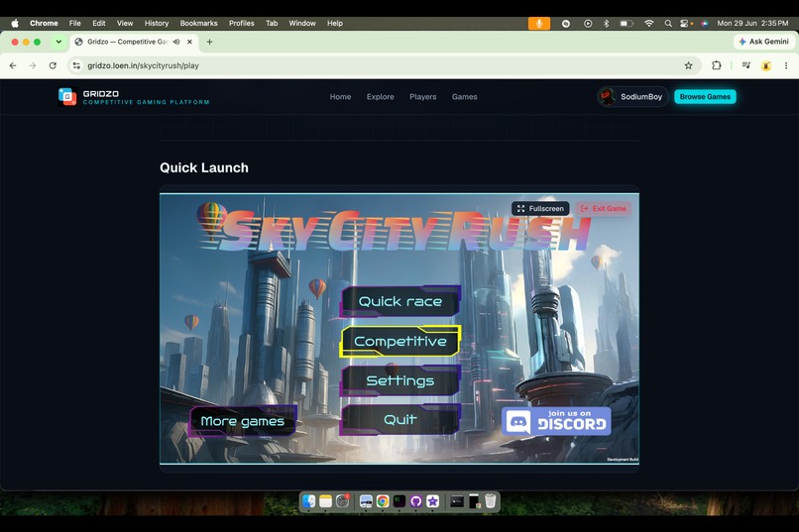
Task: Open the History menu
Action: [157, 23]
